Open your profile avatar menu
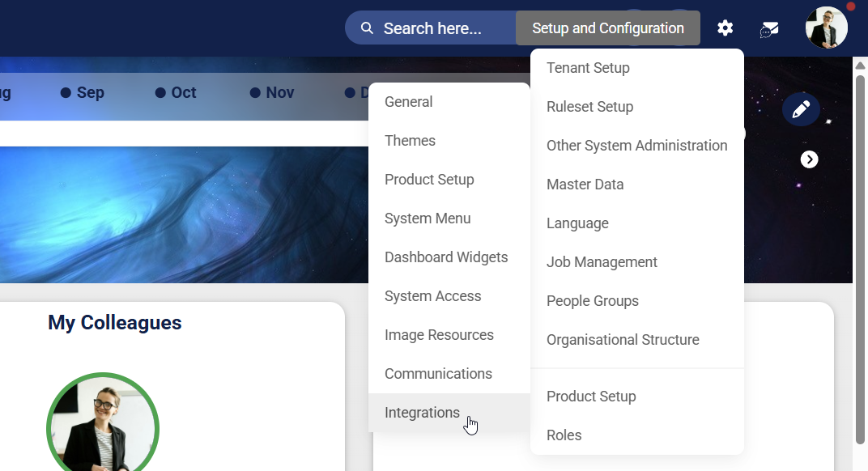Image resolution: width=868 pixels, height=471 pixels. [826, 27]
